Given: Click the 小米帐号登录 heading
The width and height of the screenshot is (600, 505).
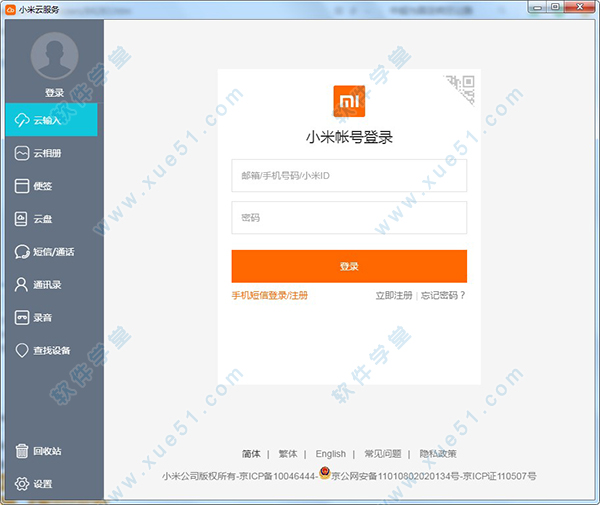Looking at the screenshot, I should tap(349, 137).
